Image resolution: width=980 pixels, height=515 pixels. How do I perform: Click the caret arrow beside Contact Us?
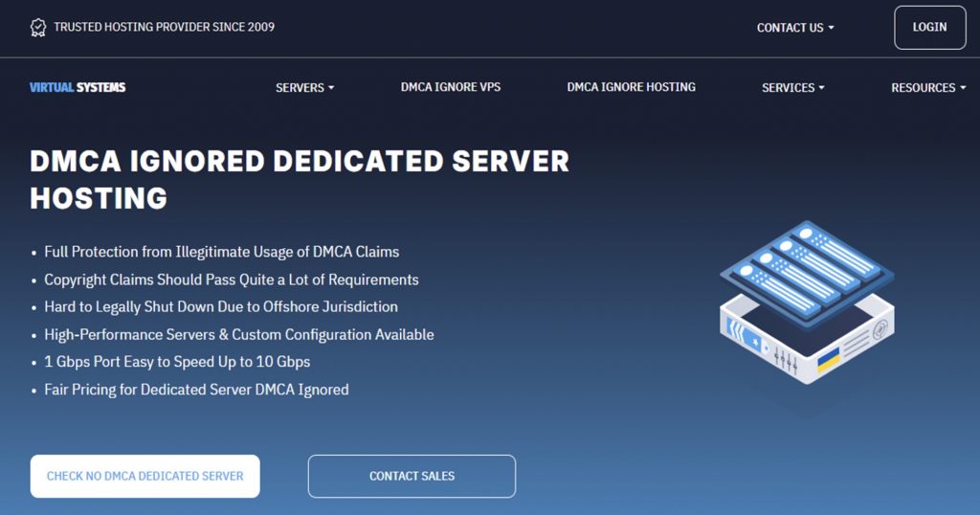tap(831, 28)
